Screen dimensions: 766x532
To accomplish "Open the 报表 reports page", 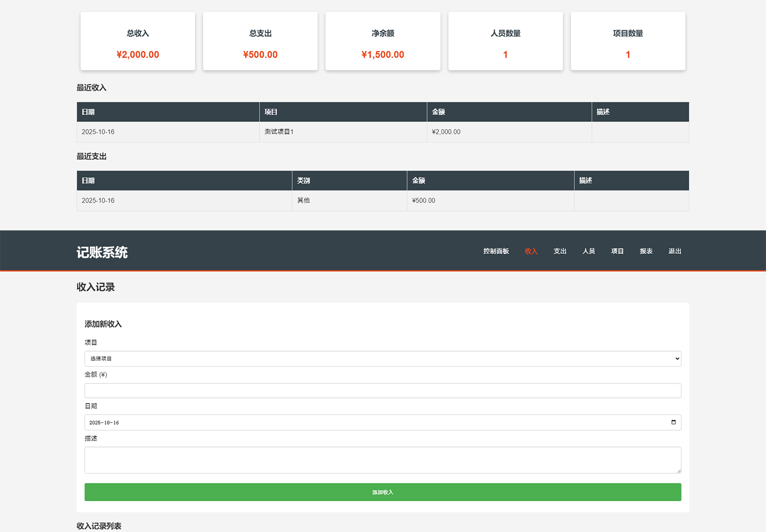I will (646, 251).
